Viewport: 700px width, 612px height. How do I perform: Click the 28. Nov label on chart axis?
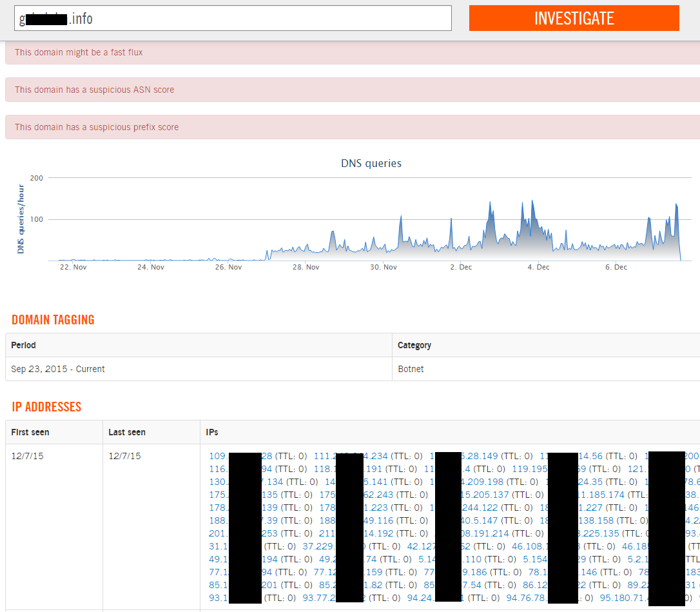[306, 267]
